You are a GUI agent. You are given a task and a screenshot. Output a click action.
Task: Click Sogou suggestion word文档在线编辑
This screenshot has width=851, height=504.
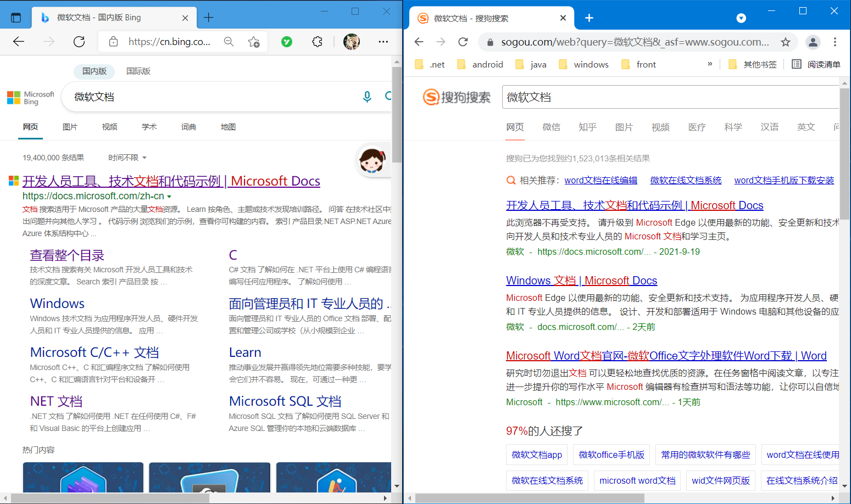tap(600, 180)
